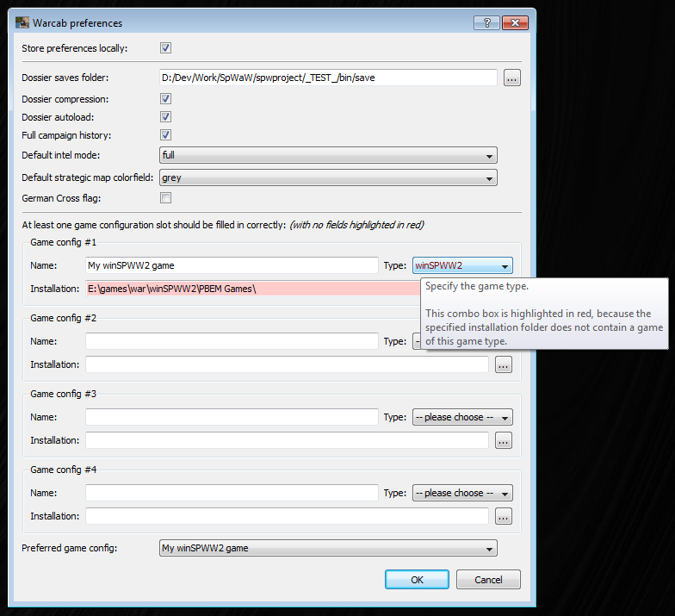
Task: Click Game config #4 Installation field
Action: (287, 516)
